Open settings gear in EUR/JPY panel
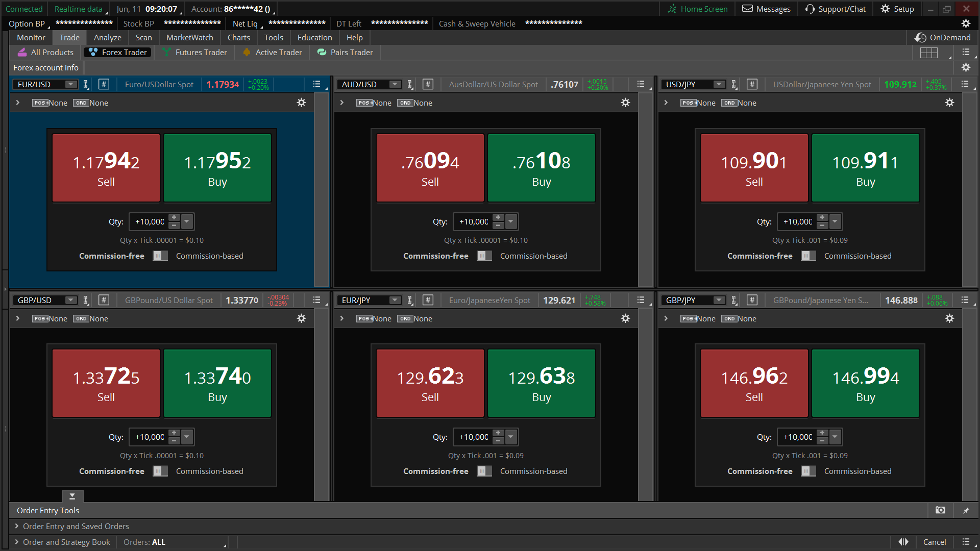The height and width of the screenshot is (551, 980). tap(625, 318)
